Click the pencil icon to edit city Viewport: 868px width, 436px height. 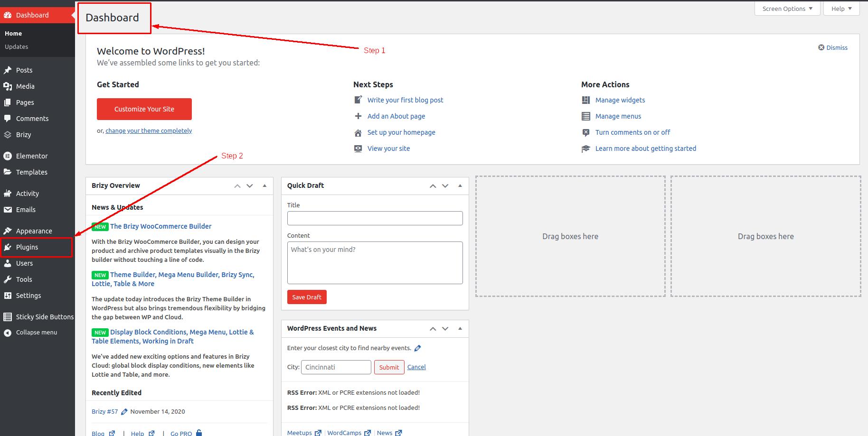417,348
